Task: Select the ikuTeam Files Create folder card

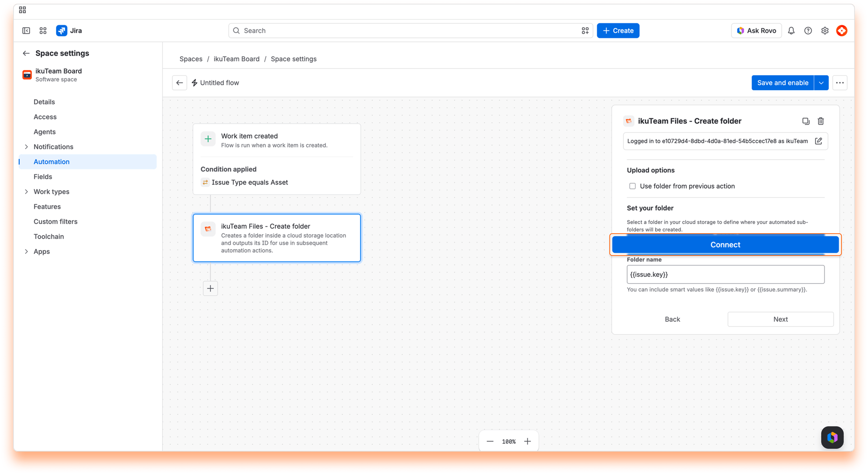Action: [277, 238]
